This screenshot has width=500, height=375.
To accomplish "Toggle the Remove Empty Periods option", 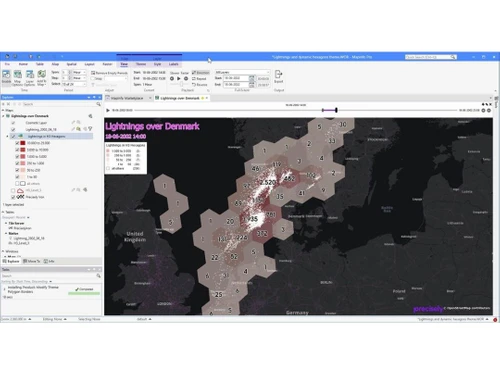I will (109, 73).
